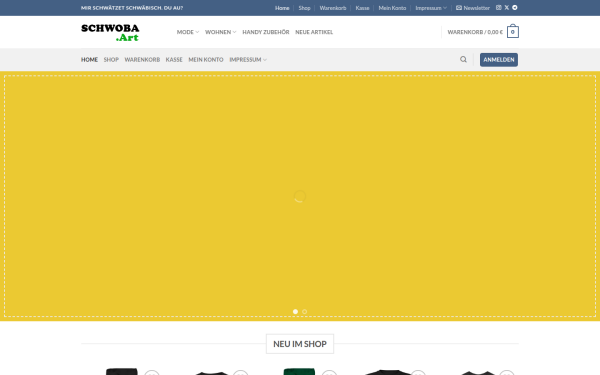Expand the WOHNEN dropdown menu

click(x=220, y=32)
